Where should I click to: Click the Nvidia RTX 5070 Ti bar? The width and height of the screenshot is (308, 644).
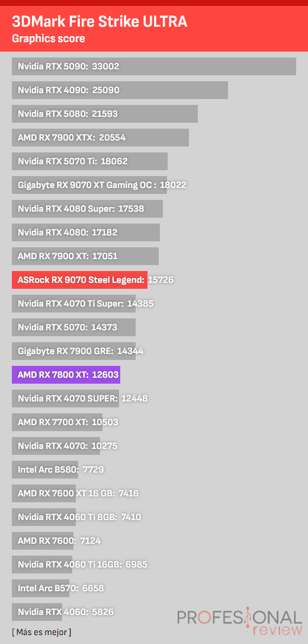click(x=90, y=161)
